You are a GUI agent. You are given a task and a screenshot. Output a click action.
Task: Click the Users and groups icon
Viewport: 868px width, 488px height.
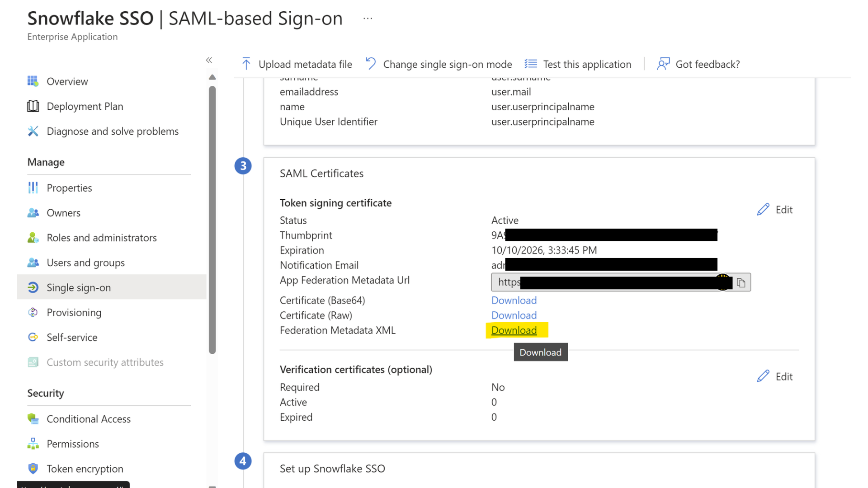(x=33, y=262)
